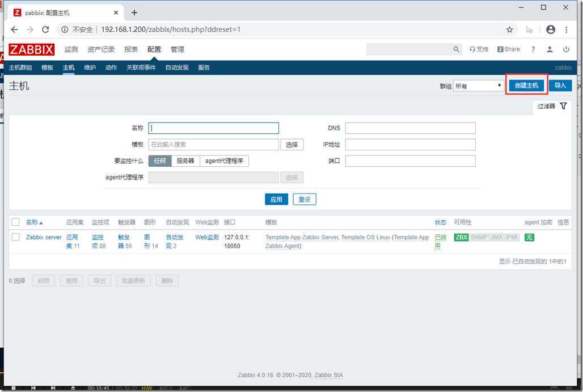Open Chrome account avatar icon
The height and width of the screenshot is (392, 583).
[x=551, y=29]
